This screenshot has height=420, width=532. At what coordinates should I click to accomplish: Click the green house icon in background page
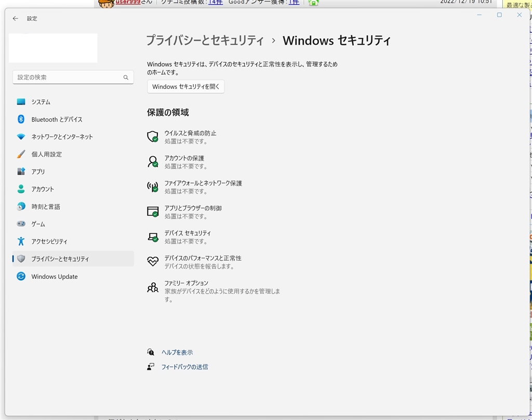pos(313,3)
